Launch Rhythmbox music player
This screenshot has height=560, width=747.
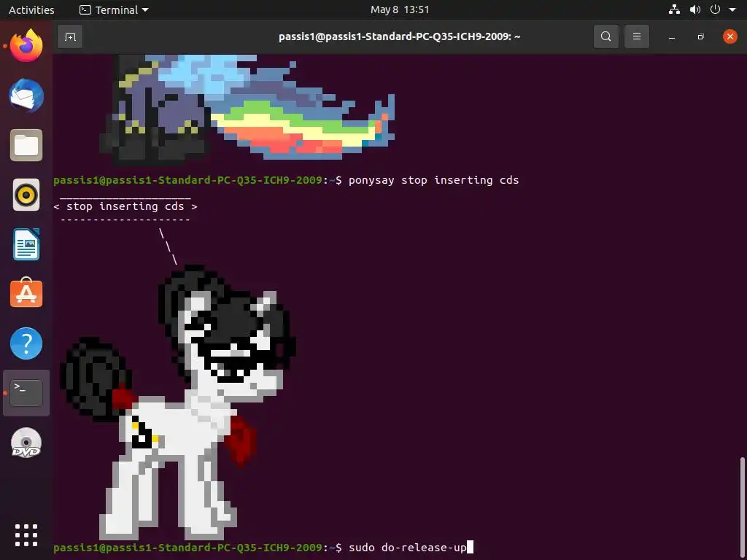tap(26, 195)
